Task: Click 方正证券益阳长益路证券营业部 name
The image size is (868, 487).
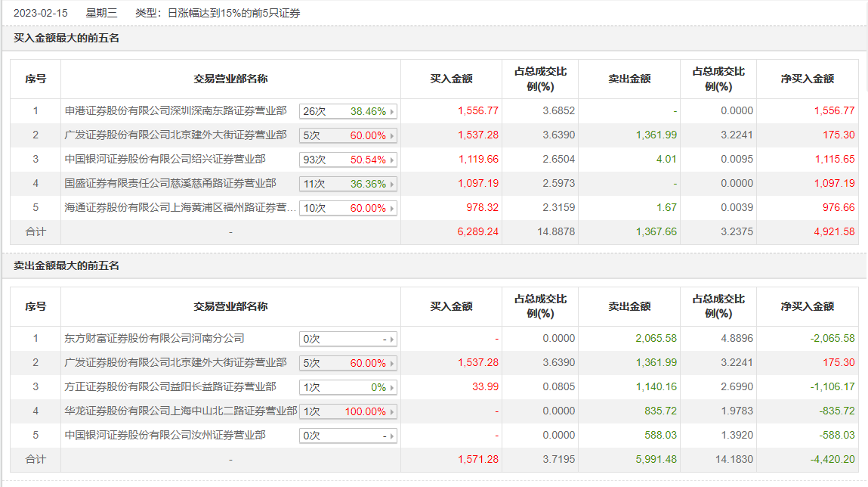Action: [171, 387]
